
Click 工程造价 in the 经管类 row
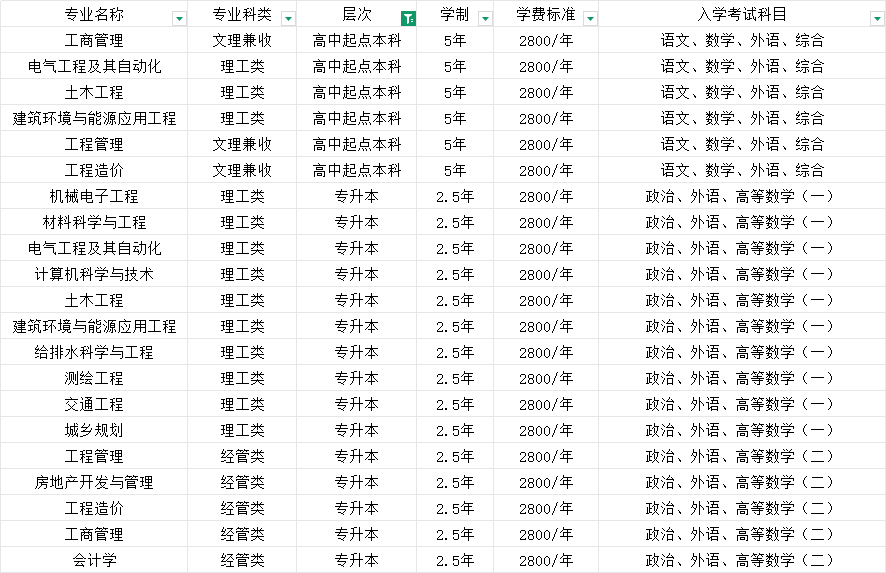[x=94, y=508]
